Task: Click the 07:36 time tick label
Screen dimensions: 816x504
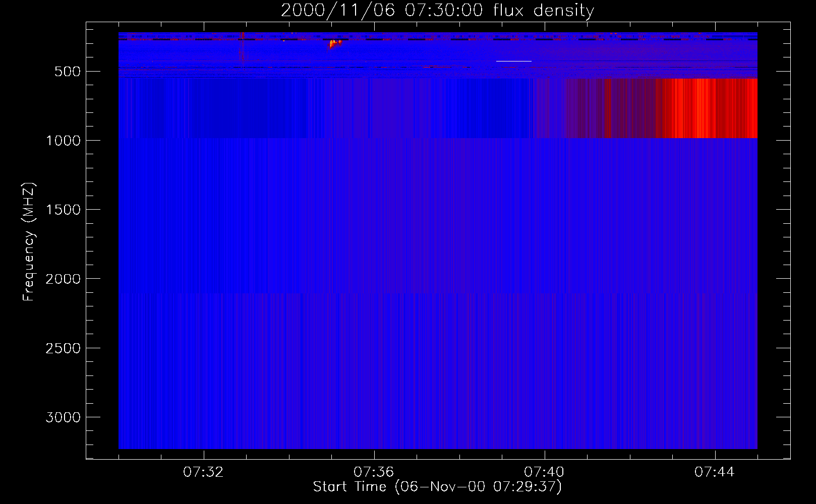Action: click(374, 472)
